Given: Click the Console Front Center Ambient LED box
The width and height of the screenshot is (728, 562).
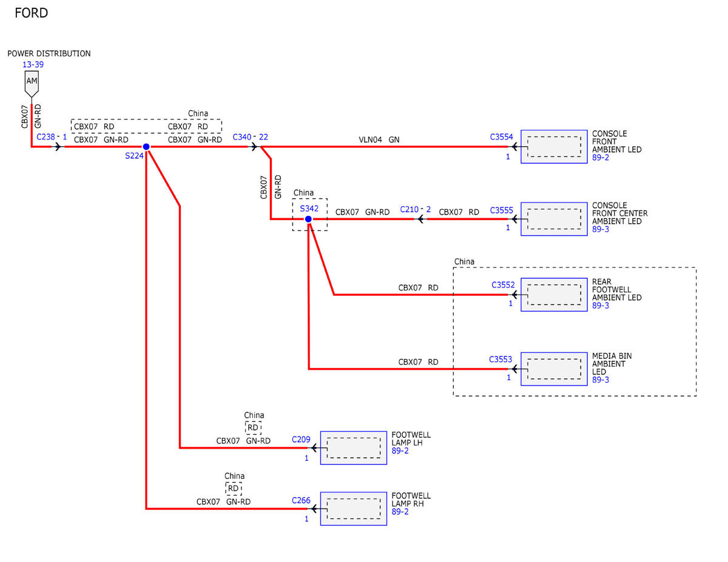Looking at the screenshot, I should [x=554, y=219].
